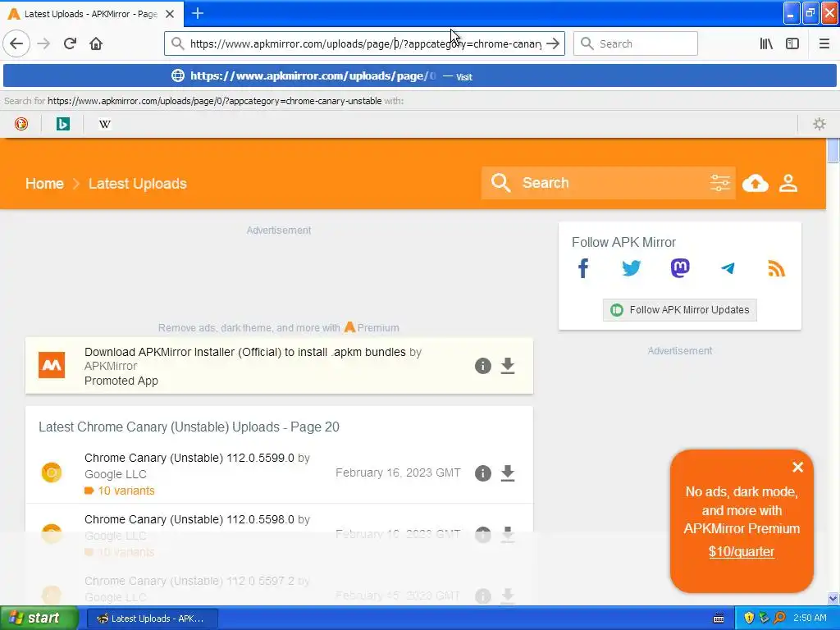Select the Latest Uploads - APKMirror tab
The image size is (840, 630).
click(91, 14)
